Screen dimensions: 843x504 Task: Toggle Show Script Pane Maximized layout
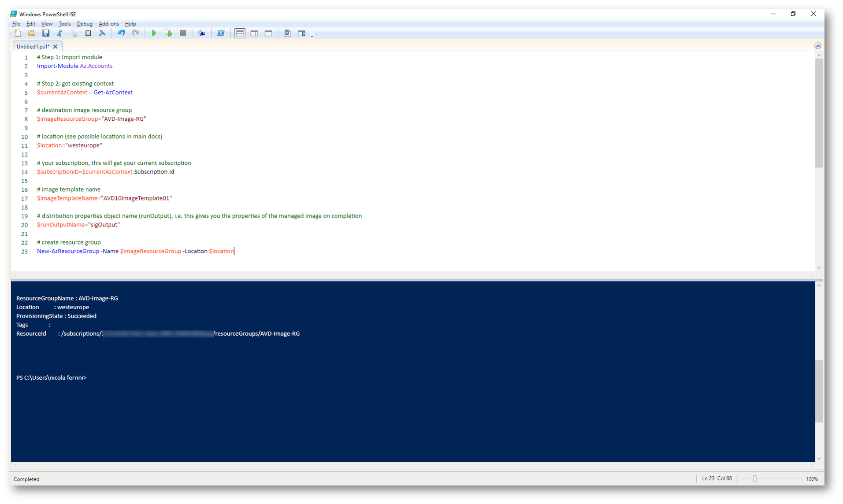tap(268, 33)
